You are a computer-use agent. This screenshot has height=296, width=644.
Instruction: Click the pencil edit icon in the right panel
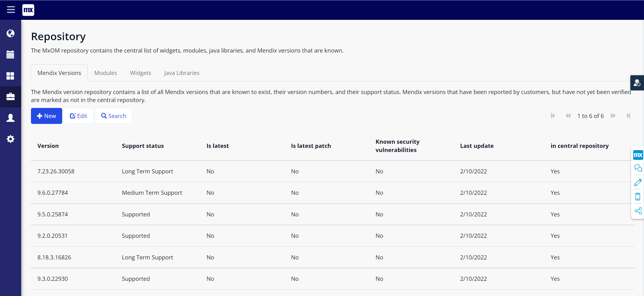(638, 182)
